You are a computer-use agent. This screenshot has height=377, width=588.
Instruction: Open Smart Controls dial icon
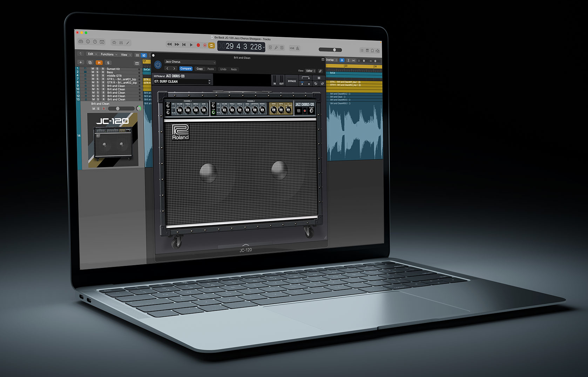114,42
